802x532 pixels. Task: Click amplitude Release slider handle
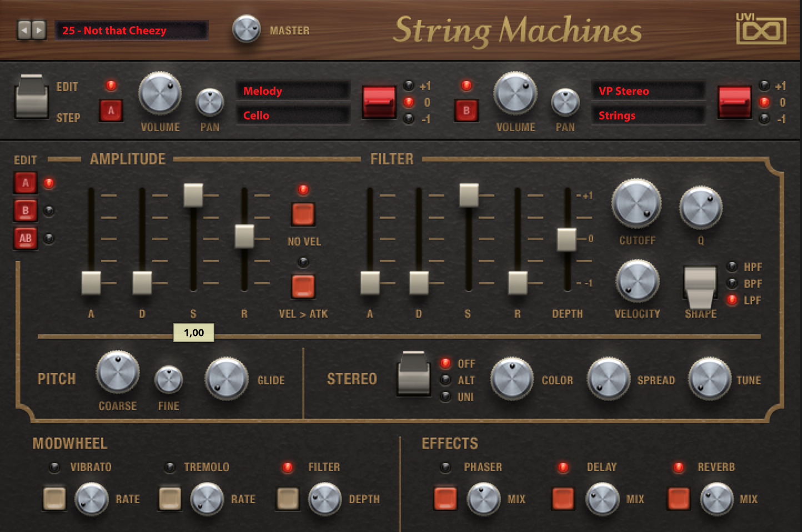(244, 236)
